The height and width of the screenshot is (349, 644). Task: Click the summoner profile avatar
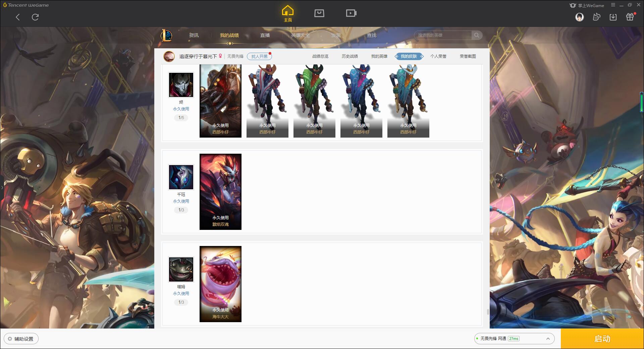tap(169, 56)
